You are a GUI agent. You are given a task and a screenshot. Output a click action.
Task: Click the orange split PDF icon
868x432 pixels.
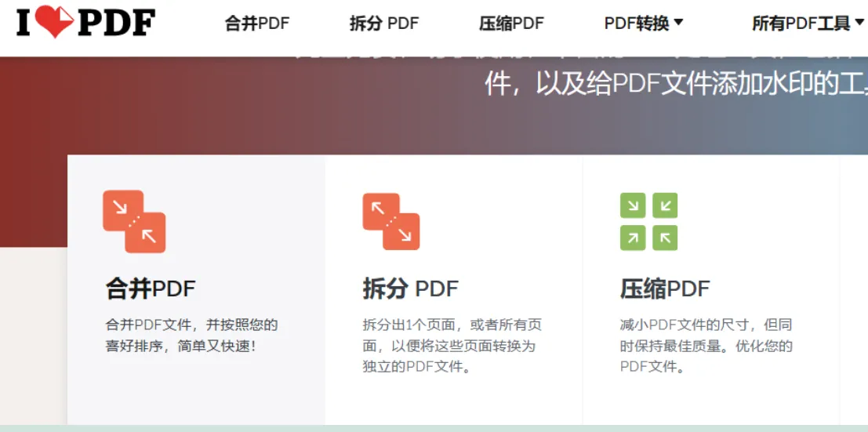pyautogui.click(x=390, y=221)
